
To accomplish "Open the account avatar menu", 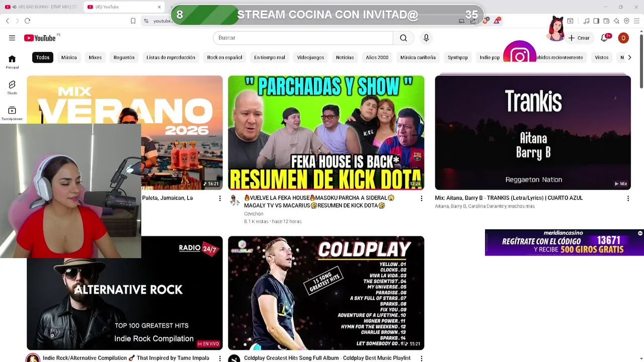I will pos(623,38).
